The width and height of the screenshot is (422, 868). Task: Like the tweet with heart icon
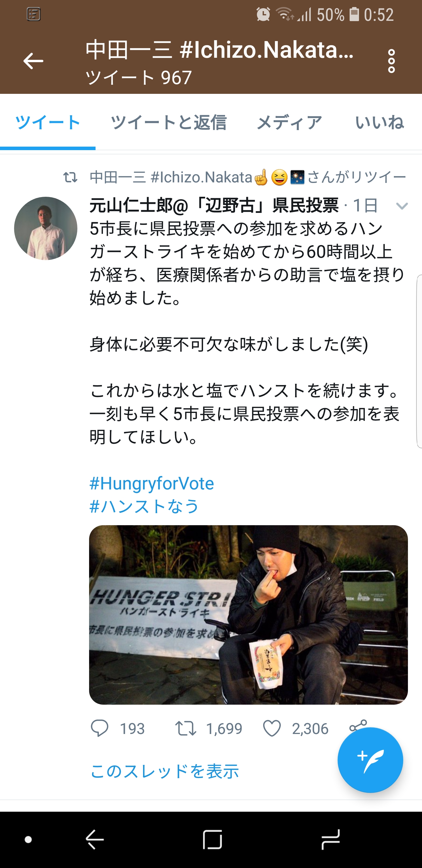[271, 728]
